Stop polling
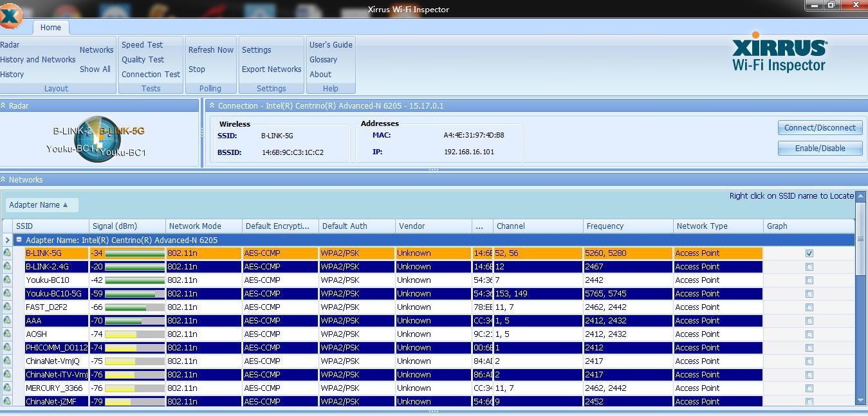Image resolution: width=868 pixels, height=416 pixels. (197, 69)
